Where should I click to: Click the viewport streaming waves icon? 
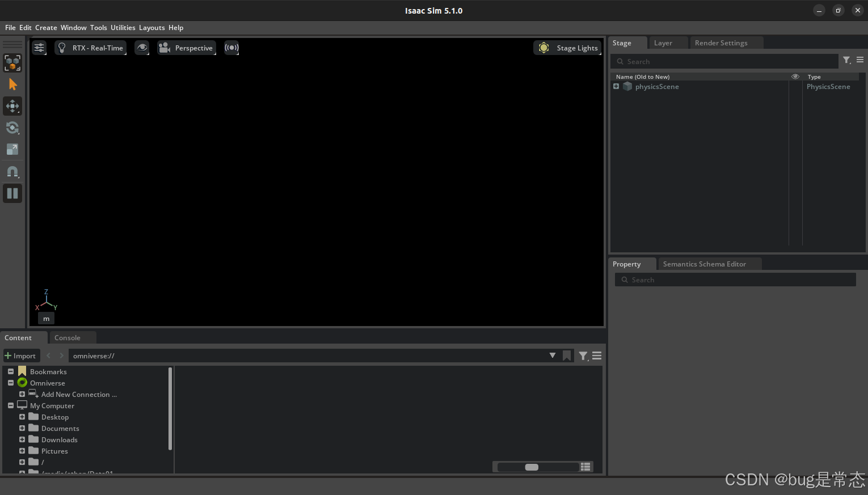tap(231, 48)
